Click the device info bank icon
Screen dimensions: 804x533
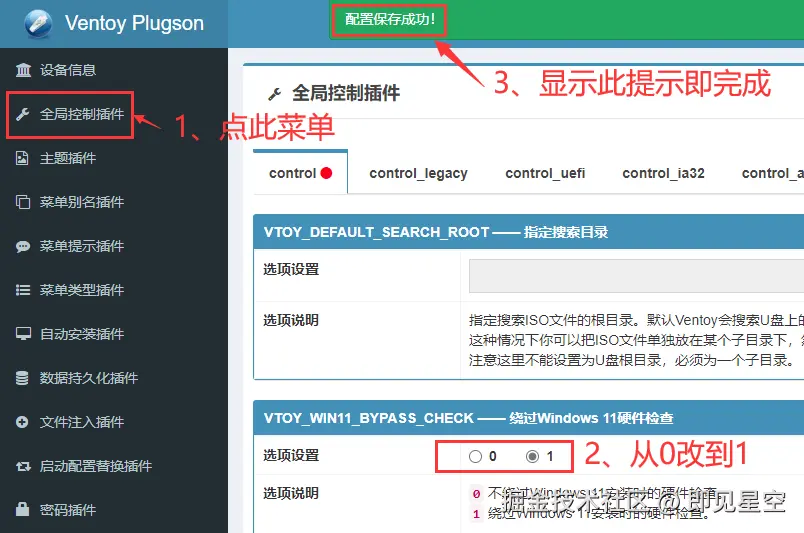click(23, 70)
